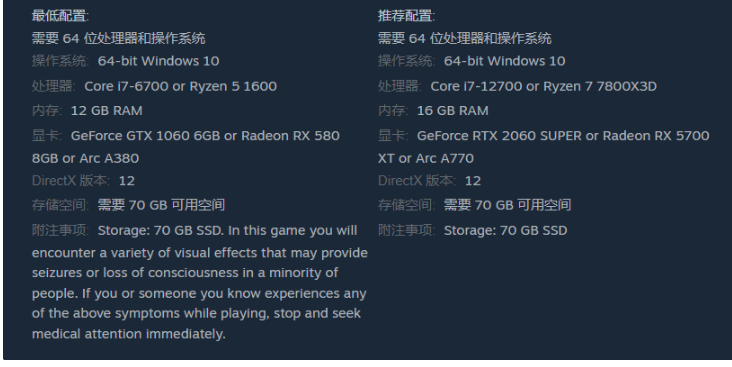Screen dimensions: 732x367
Task: Click recommended DirectX 版本 12 entry
Action: 429,181
